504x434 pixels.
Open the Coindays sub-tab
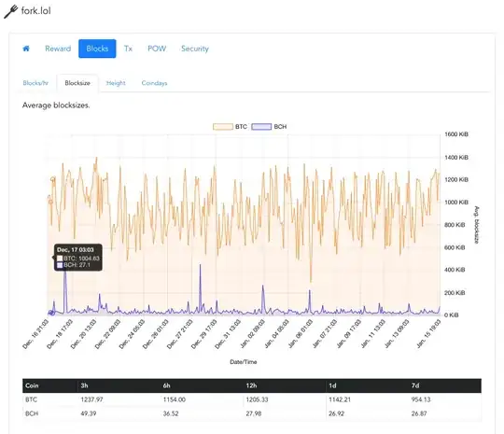(x=154, y=83)
